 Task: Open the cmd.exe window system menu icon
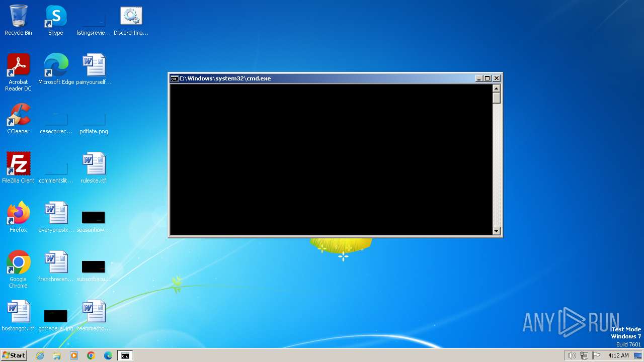(174, 78)
